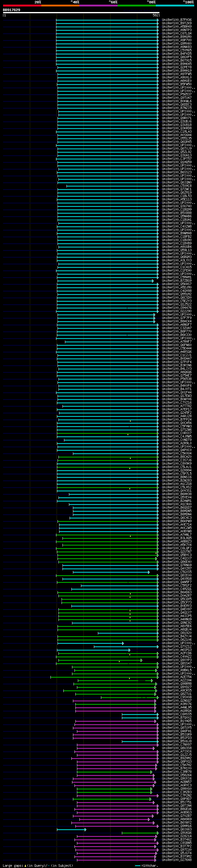
Task: Select hit label UniRef100_P56538
Action: [x=177, y=379]
